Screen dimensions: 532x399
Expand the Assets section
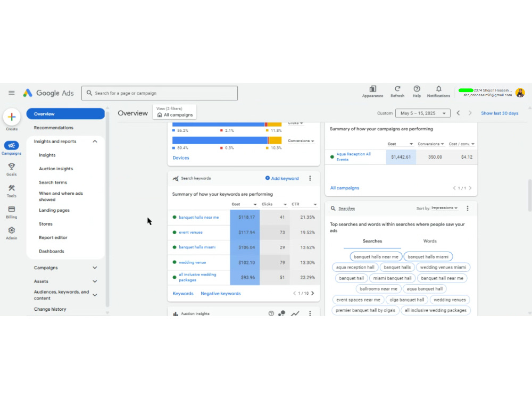[95, 281]
